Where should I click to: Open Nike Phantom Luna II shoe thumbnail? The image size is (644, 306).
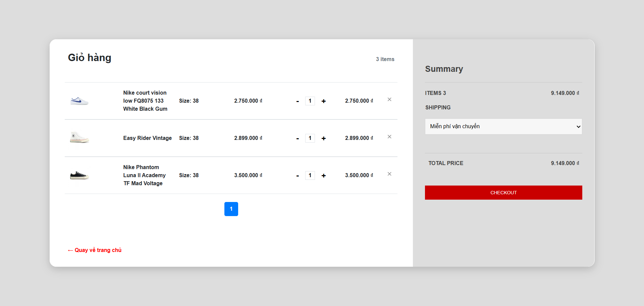pos(79,175)
